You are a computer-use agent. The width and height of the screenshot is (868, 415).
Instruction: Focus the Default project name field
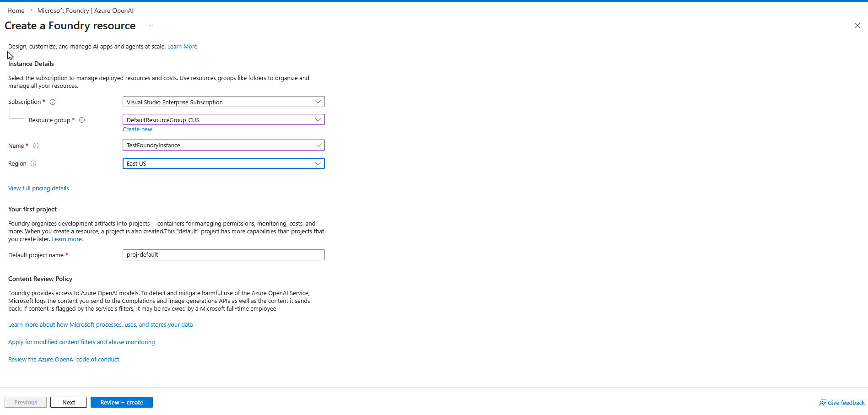224,255
